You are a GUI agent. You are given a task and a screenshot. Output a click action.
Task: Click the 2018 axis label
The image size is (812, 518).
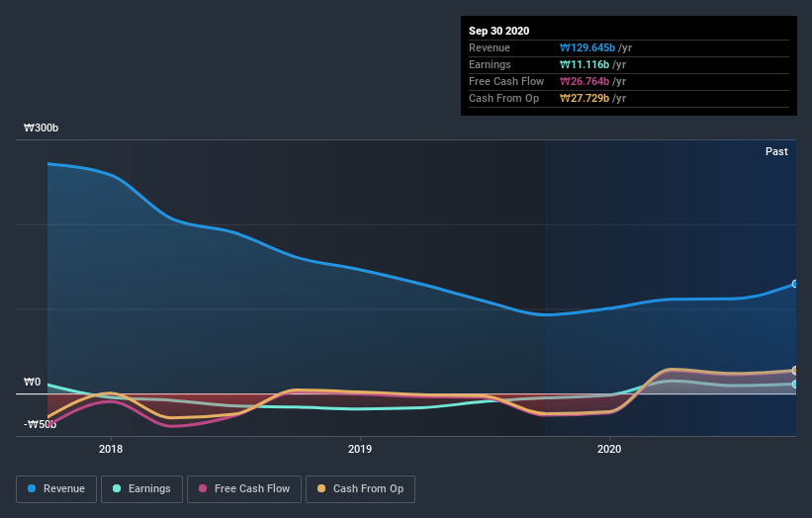pyautogui.click(x=111, y=449)
